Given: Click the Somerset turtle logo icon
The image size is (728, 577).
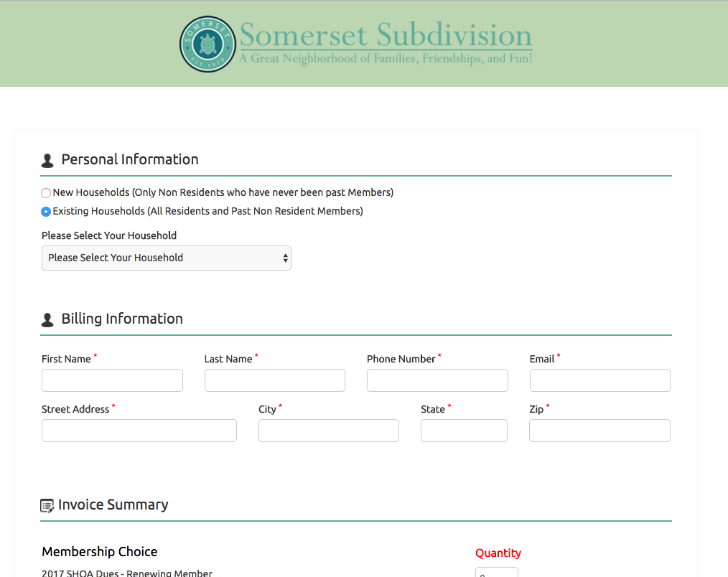Looking at the screenshot, I should coord(207,44).
